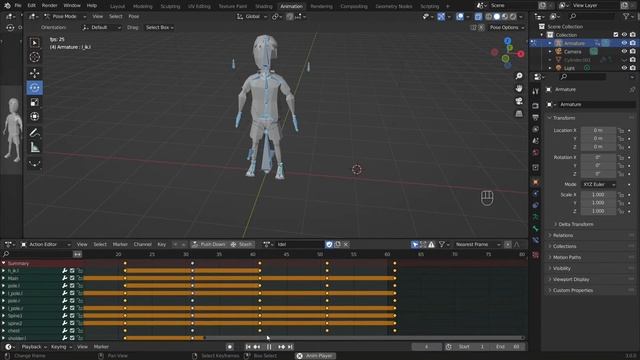The image size is (640, 360).
Task: Toggle only show selected filter
Action: 415,244
